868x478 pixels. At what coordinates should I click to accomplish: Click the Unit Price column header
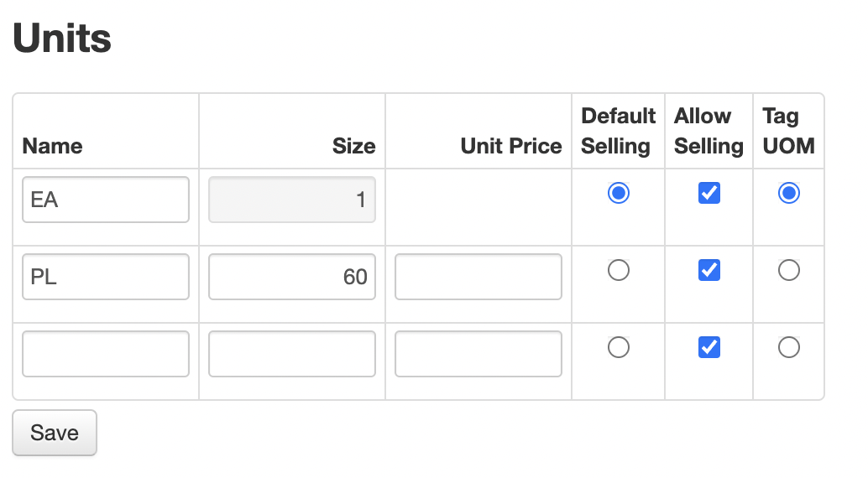(510, 146)
